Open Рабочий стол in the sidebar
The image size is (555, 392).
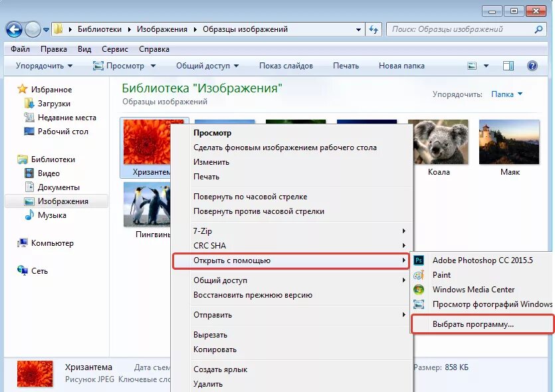[x=56, y=132]
